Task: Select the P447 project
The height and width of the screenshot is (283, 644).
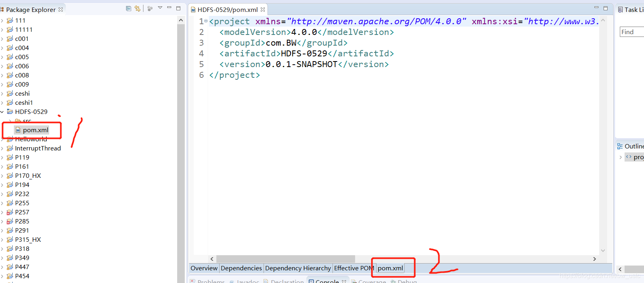Action: pyautogui.click(x=22, y=267)
